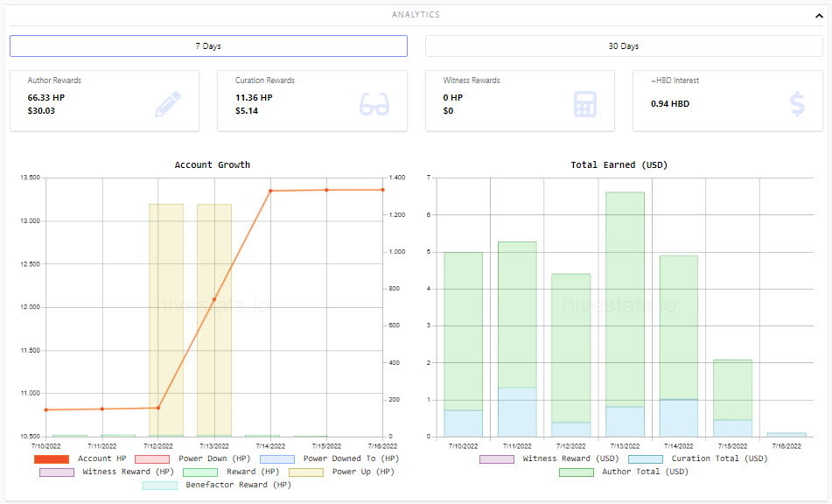Image resolution: width=832 pixels, height=504 pixels.
Task: Switch to the 30 Days view
Action: point(624,46)
